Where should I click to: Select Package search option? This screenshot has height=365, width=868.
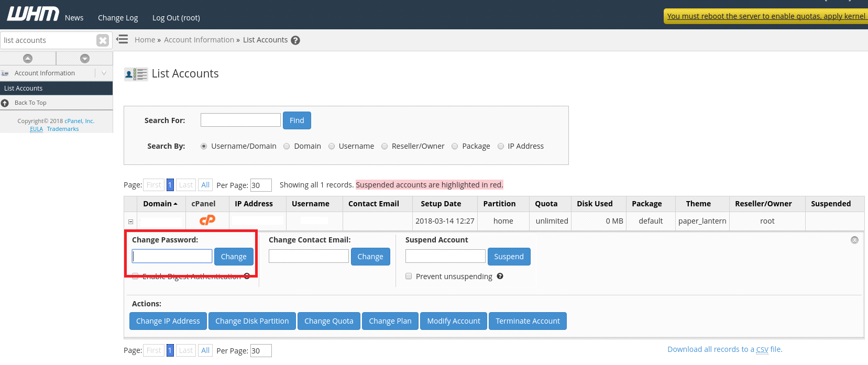coord(455,146)
